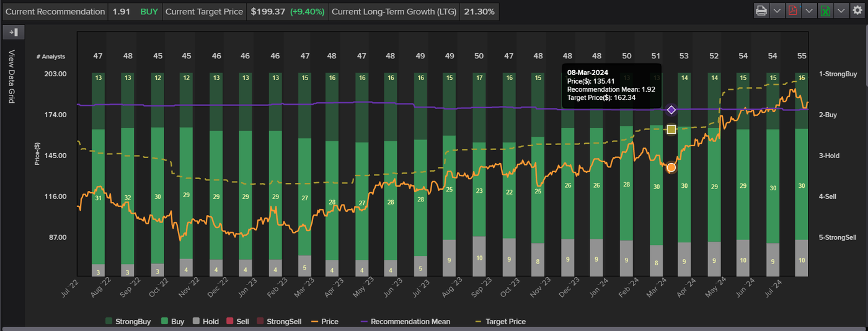The height and width of the screenshot is (331, 868).
Task: Click the printer icon
Action: (761, 11)
